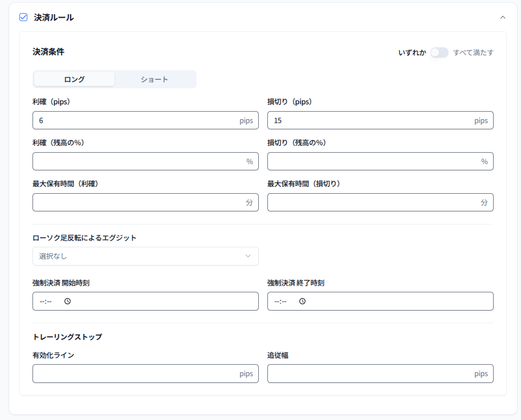Viewport: 521px width, 420px height.
Task: Focus the 有効化ライン input field
Action: [x=134, y=374]
